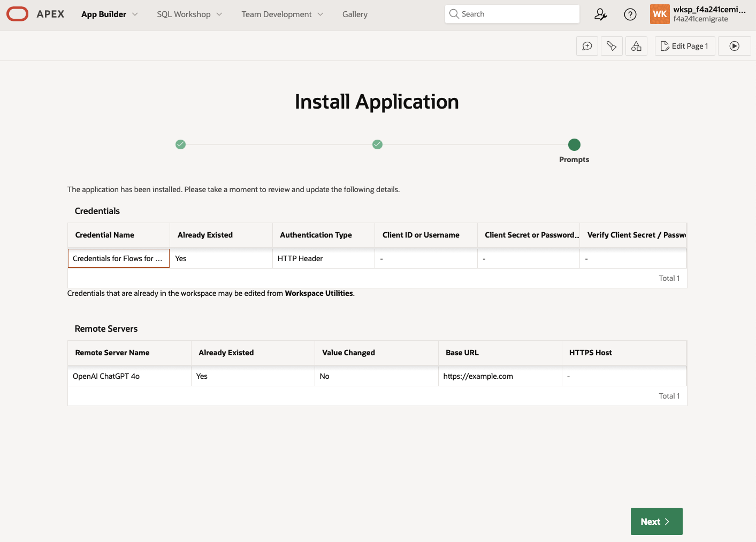Click the HTTP Header cell
Viewport: 756px width, 542px height.
324,258
